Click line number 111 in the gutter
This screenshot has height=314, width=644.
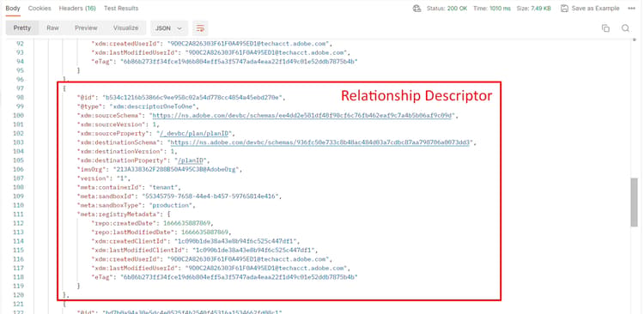[x=19, y=214]
